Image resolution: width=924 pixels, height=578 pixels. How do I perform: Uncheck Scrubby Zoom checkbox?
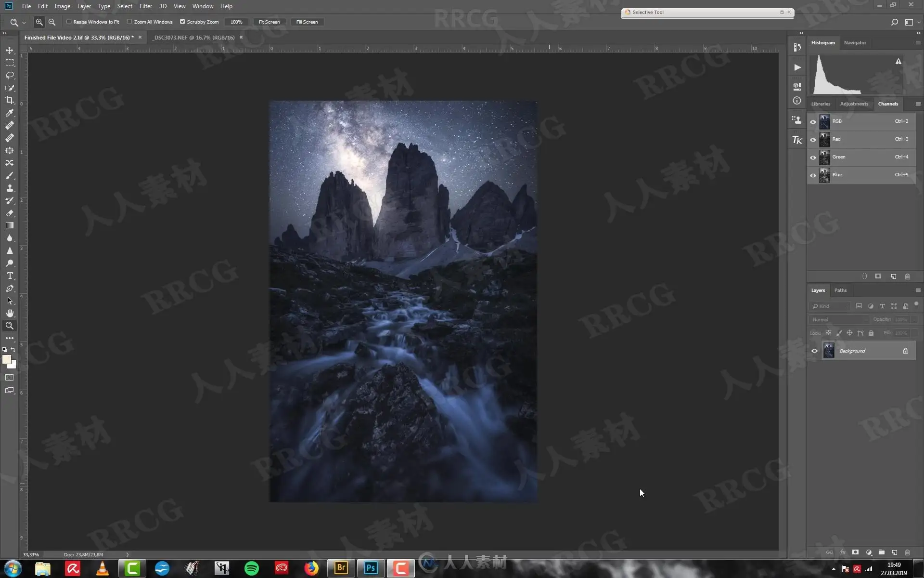182,22
